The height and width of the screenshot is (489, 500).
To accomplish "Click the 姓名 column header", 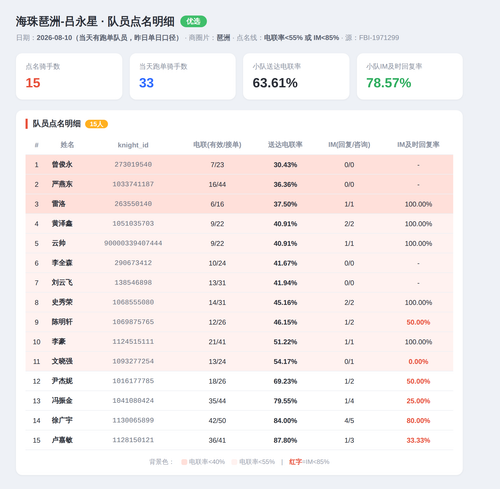I will click(67, 145).
